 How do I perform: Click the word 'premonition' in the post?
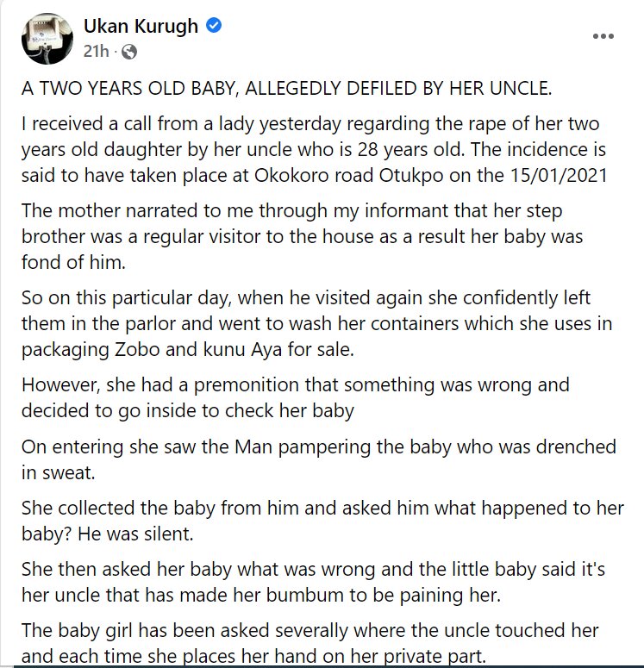[239, 384]
